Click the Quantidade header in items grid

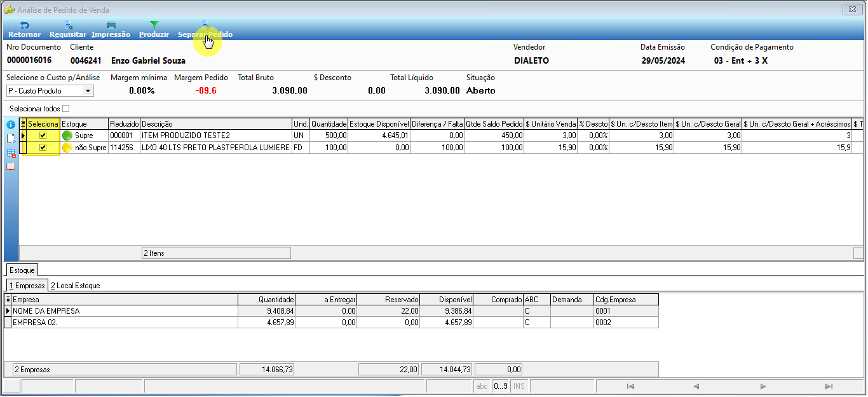tap(329, 124)
